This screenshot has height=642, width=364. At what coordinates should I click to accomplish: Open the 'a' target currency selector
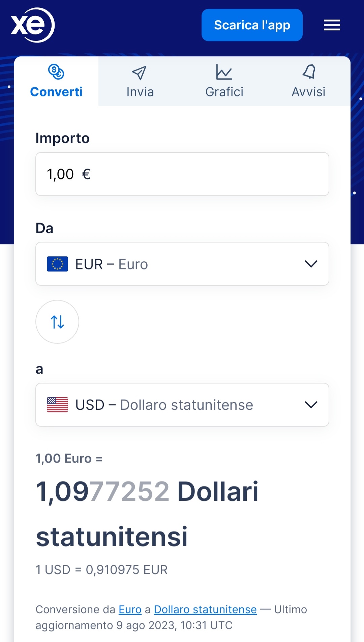click(x=182, y=405)
